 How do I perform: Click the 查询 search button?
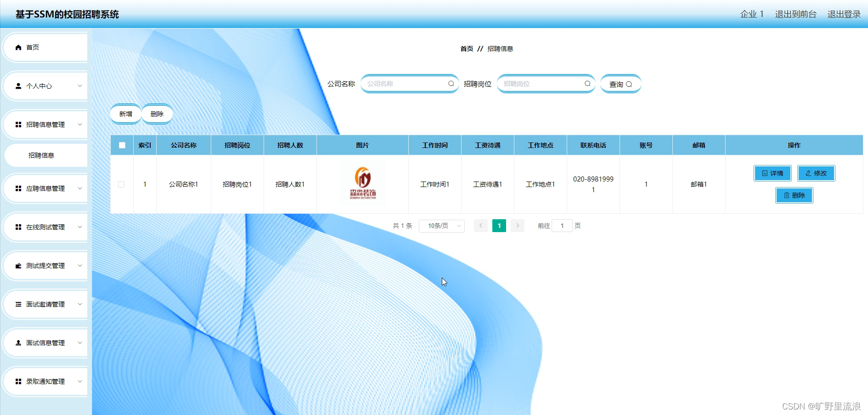[620, 84]
